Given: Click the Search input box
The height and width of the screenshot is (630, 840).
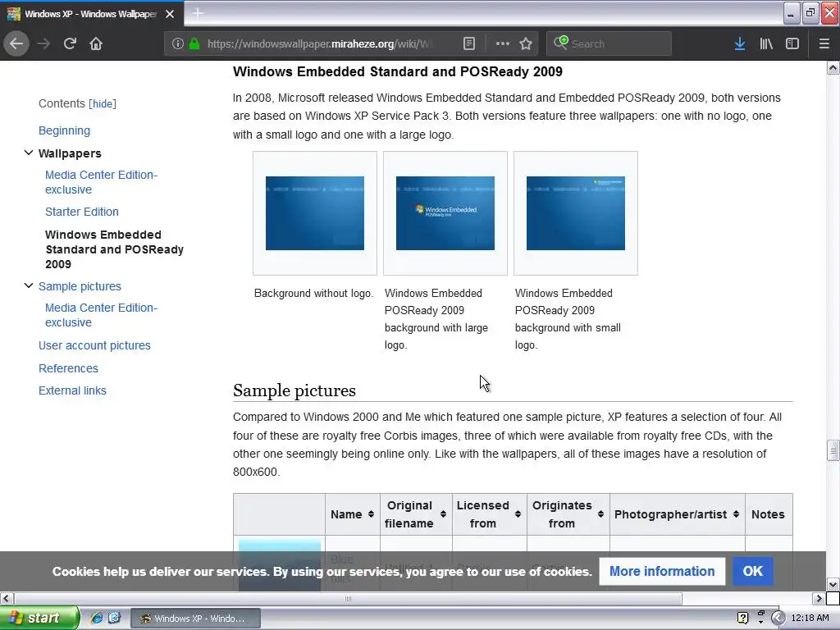Looking at the screenshot, I should point(619,43).
